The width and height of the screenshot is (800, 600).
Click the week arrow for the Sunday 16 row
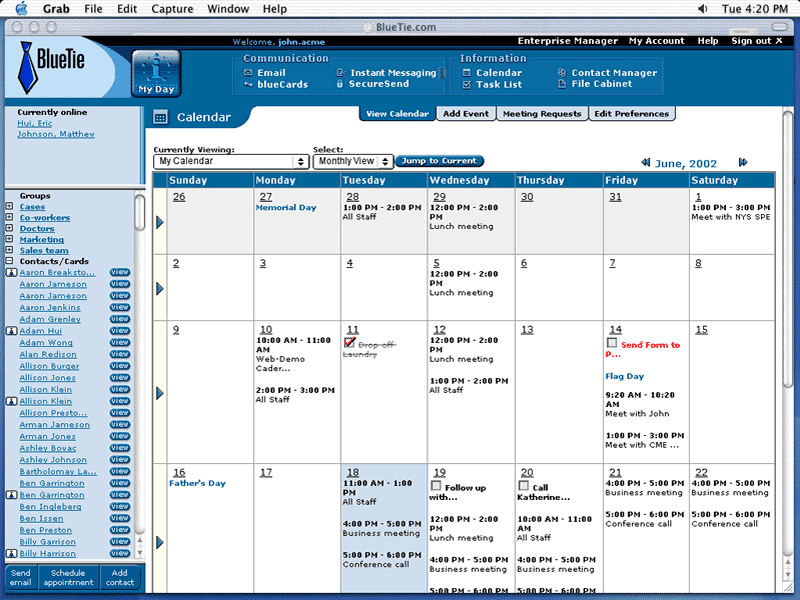[x=160, y=542]
